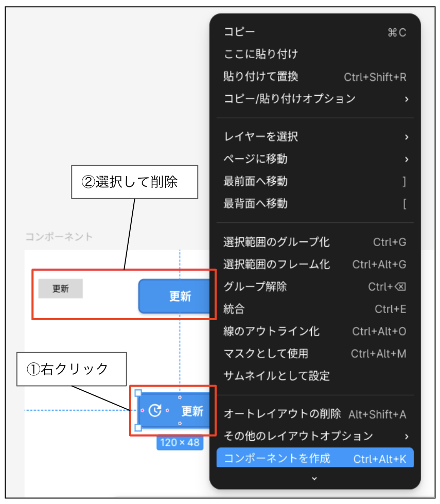This screenshot has height=504, width=440.
Task: Select ここに貼り付け menu entry
Action: tap(315, 54)
